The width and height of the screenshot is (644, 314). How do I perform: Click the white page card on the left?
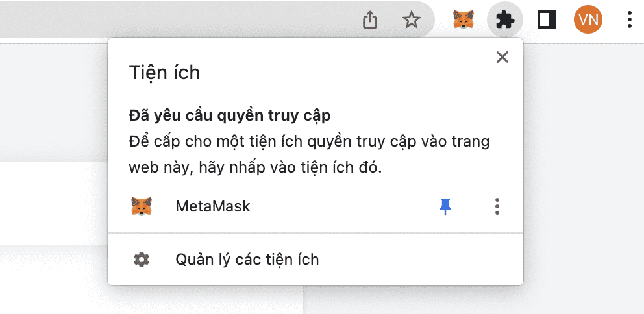52,202
